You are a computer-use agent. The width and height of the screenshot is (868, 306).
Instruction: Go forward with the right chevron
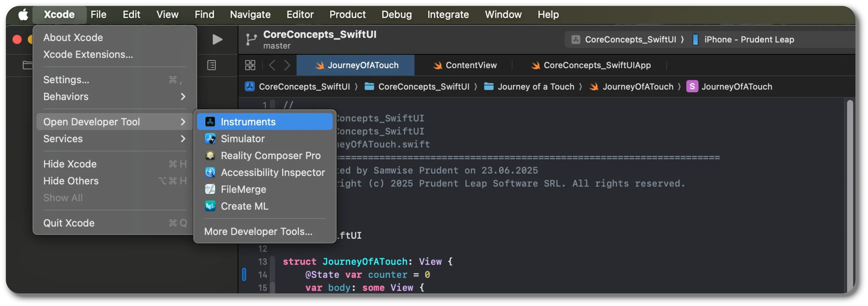pyautogui.click(x=287, y=65)
